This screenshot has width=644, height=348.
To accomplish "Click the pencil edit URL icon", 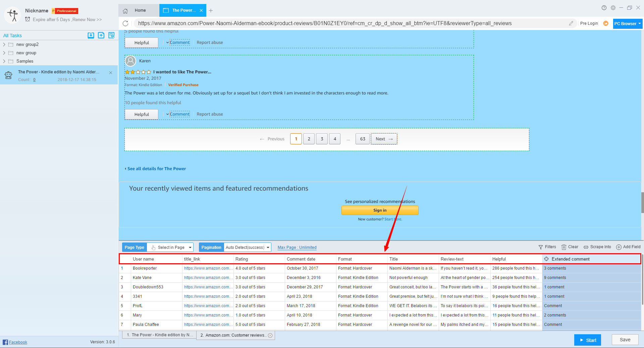I will 571,23.
